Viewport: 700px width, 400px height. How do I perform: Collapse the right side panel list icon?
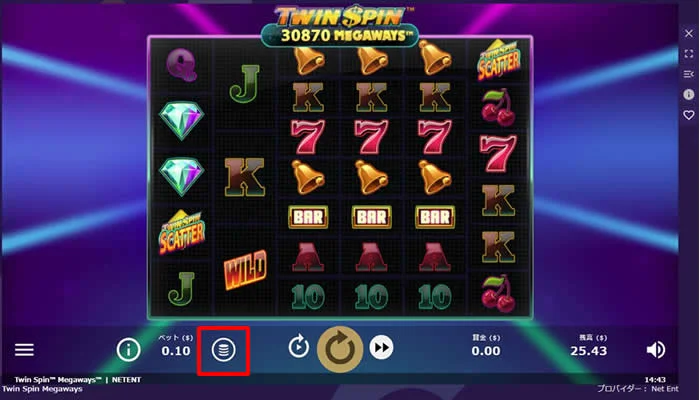tap(689, 74)
